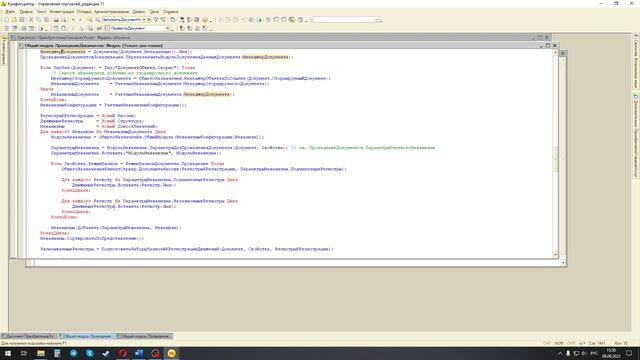Click the code editor scroll up arrow
This screenshot has width=640, height=360.
(555, 52)
